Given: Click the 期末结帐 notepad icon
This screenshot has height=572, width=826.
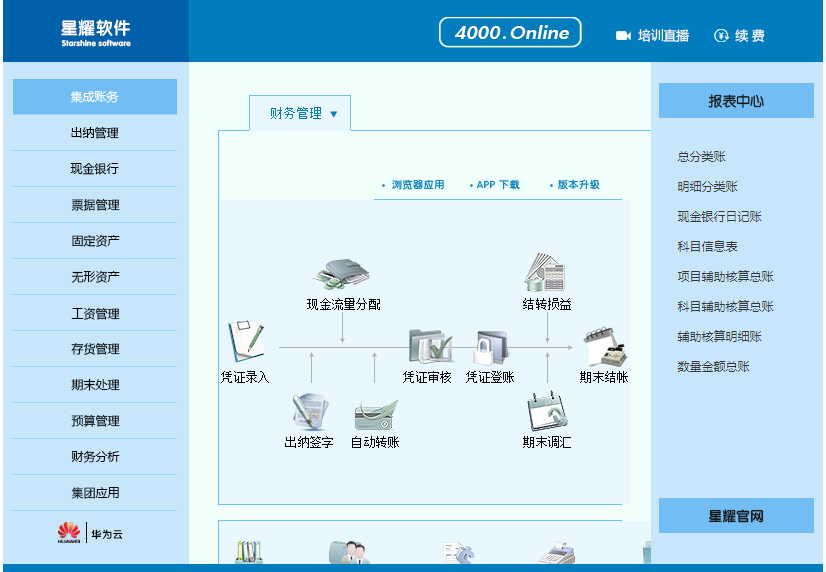Looking at the screenshot, I should [x=605, y=347].
